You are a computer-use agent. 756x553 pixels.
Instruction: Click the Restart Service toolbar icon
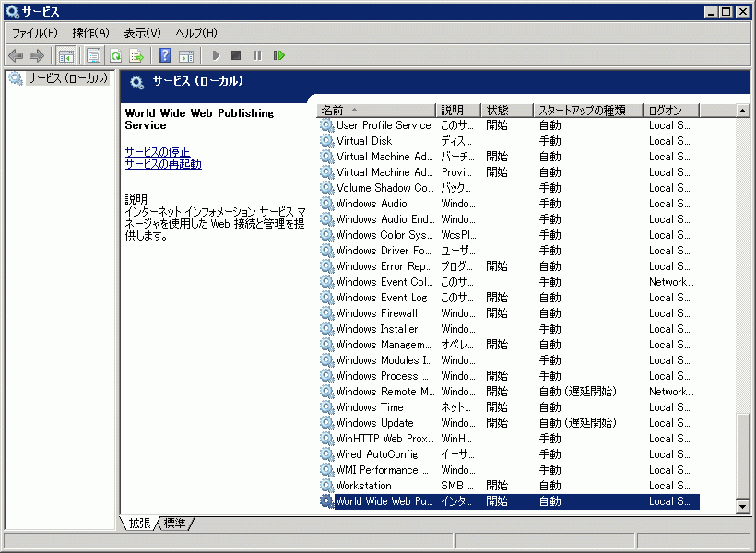(278, 55)
